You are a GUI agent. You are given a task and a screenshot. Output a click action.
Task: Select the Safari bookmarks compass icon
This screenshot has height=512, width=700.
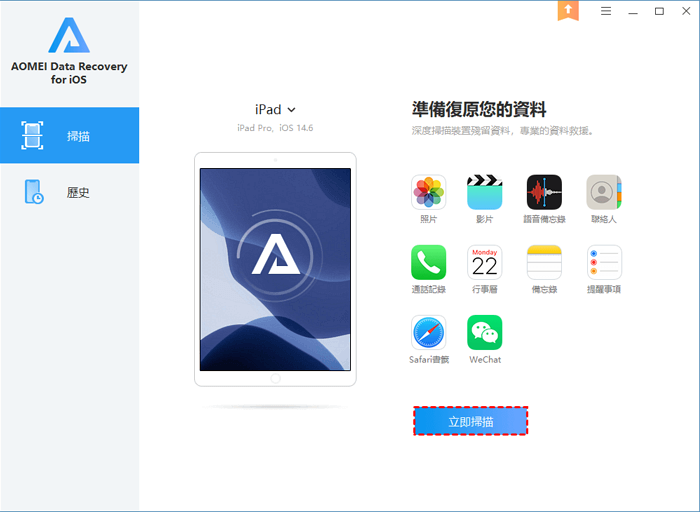point(428,333)
